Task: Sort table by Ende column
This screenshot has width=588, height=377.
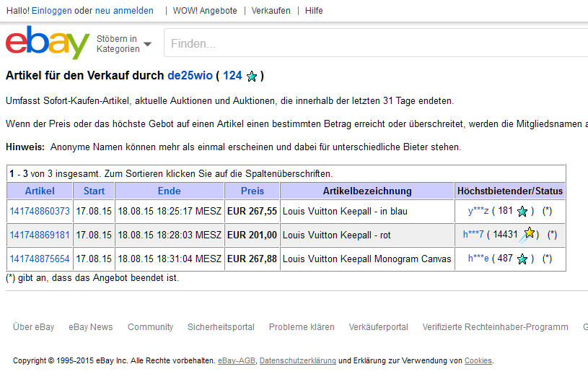Action: click(x=169, y=191)
